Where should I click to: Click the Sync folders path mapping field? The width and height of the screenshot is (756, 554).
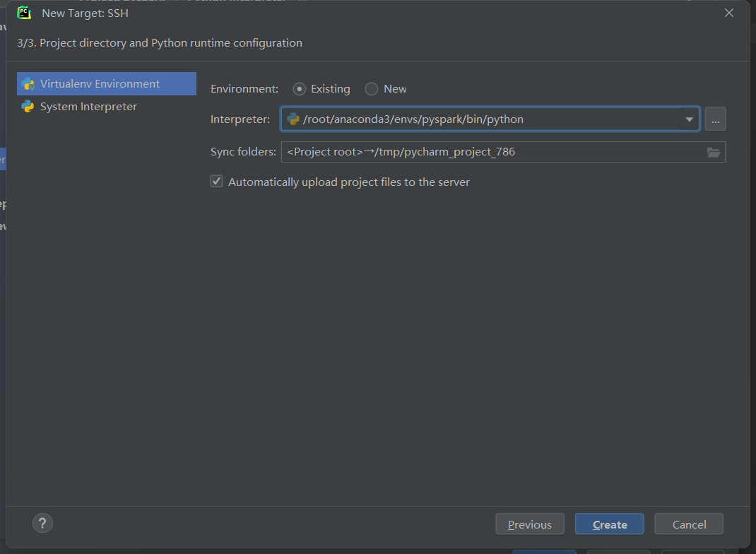pos(488,153)
